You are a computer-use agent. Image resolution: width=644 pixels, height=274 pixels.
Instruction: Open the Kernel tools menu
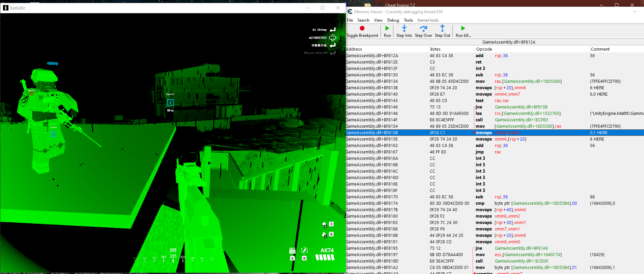coord(428,20)
